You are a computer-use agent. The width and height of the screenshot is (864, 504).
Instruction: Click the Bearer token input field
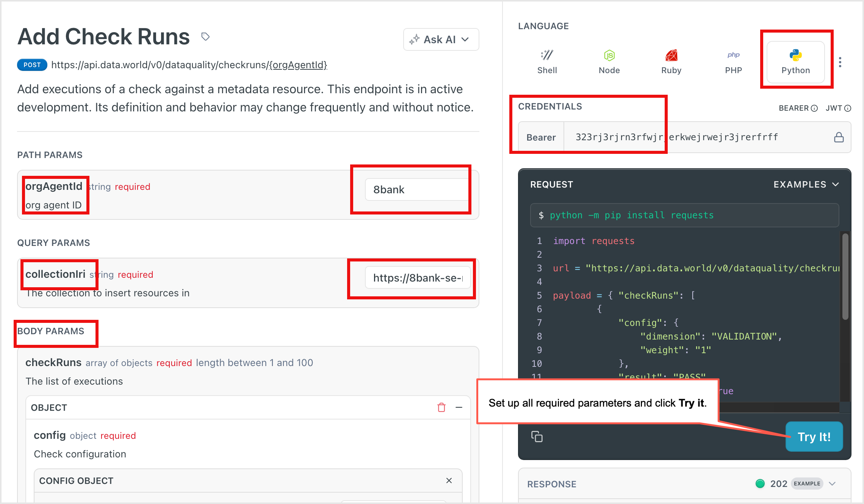pos(697,137)
